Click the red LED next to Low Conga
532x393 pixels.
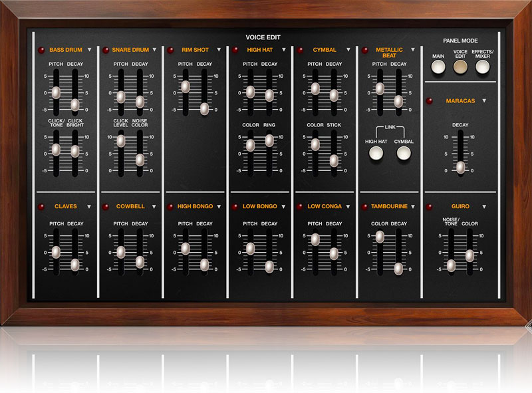click(x=300, y=207)
